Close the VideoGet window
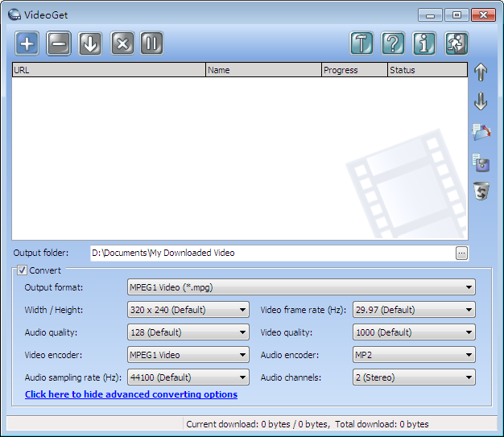The height and width of the screenshot is (437, 504). (483, 15)
